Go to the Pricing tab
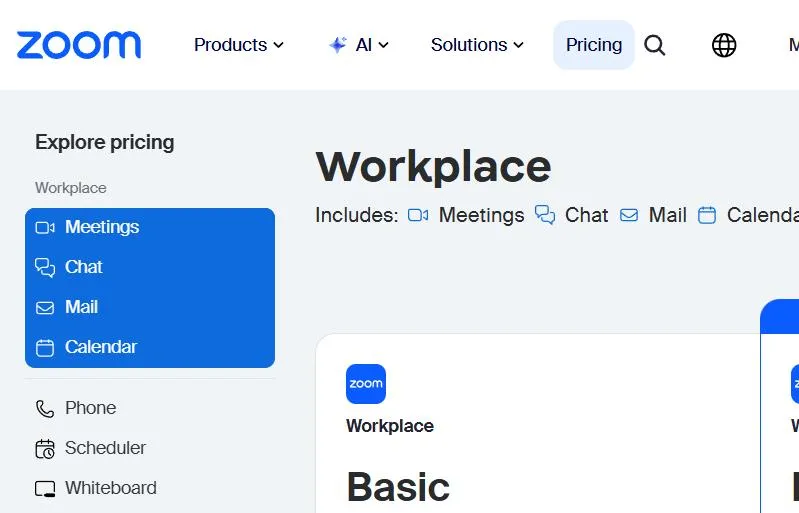This screenshot has width=799, height=513. (594, 45)
